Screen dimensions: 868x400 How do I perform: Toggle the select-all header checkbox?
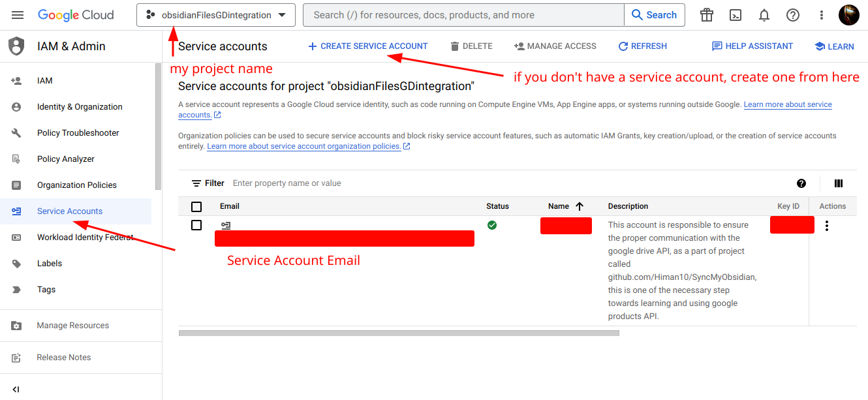196,207
